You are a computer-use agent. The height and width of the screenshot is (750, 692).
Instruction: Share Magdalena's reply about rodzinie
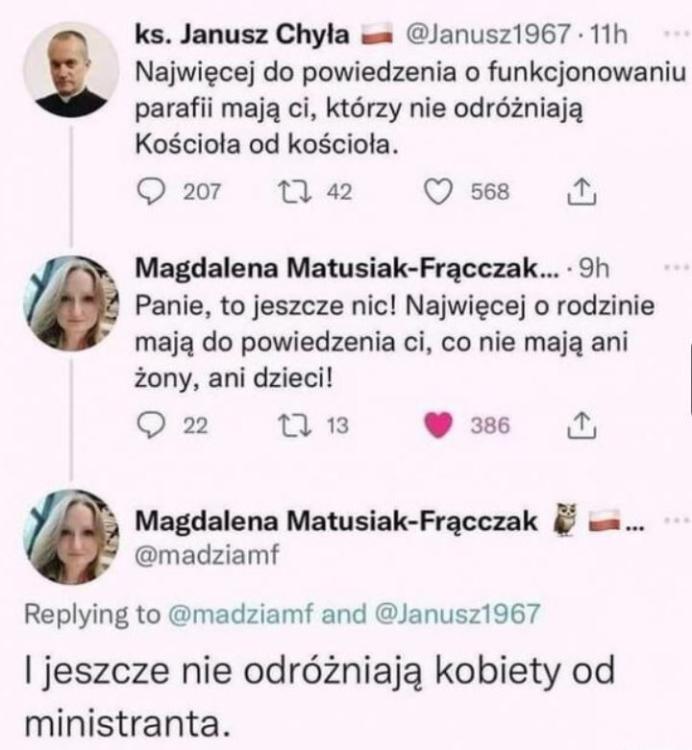(x=581, y=426)
